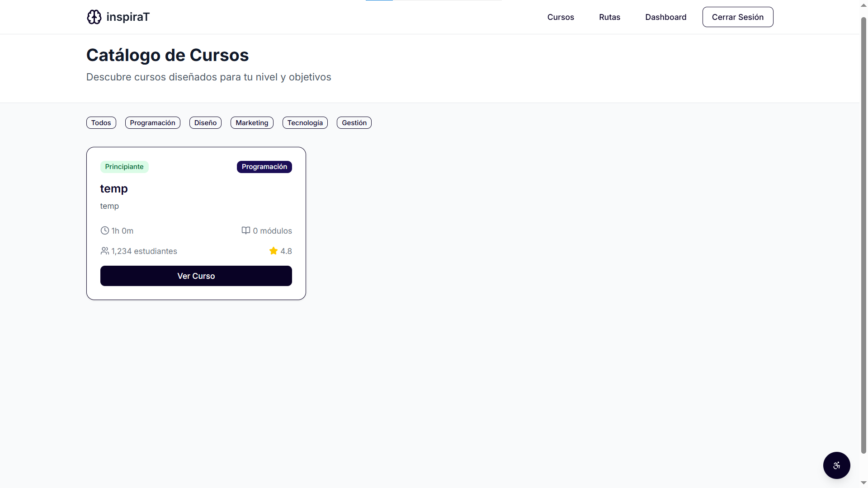
Task: Click the yellow star rating icon
Action: pos(273,251)
